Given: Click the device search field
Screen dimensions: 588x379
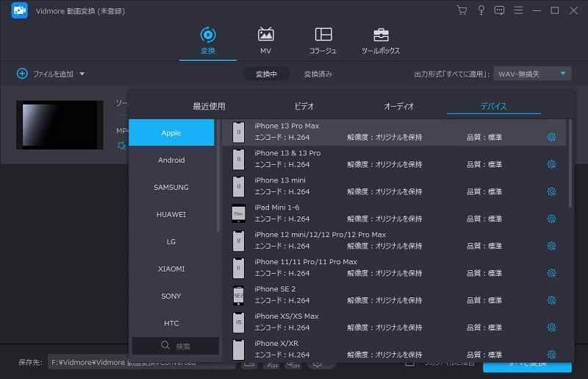Looking at the screenshot, I should click(x=176, y=346).
